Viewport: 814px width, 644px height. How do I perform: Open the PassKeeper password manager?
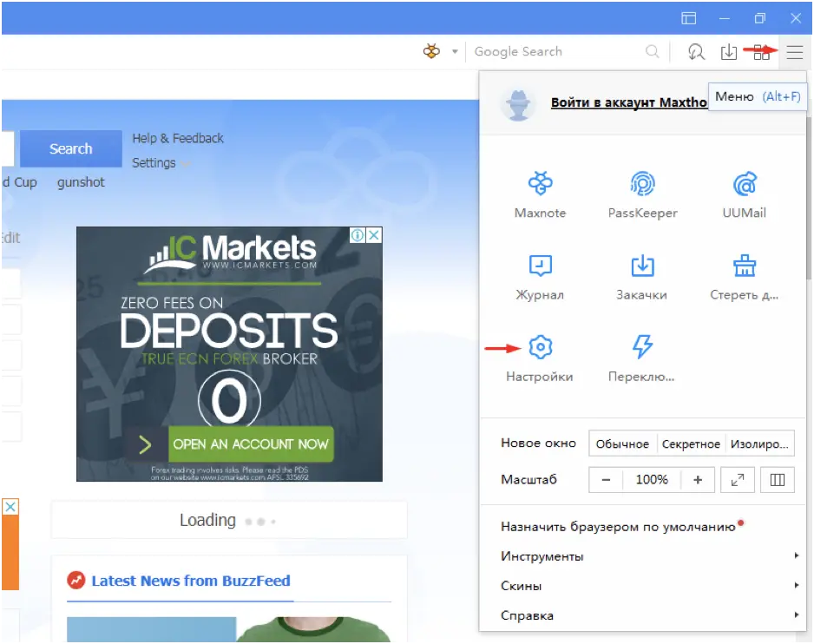point(641,193)
